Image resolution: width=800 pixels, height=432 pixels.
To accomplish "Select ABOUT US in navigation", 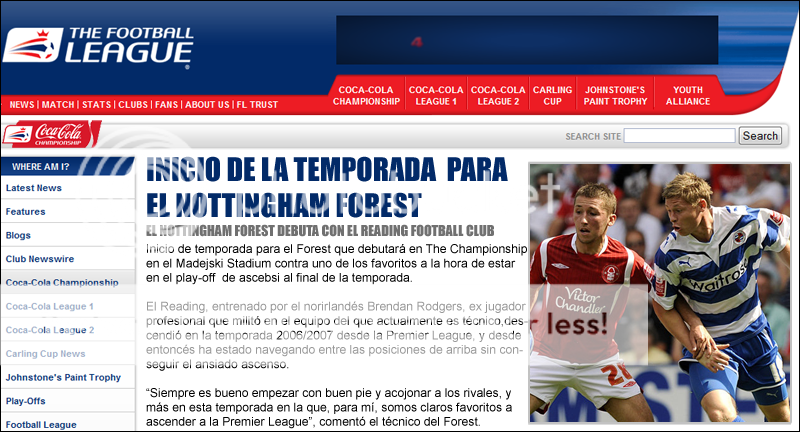I will point(207,105).
